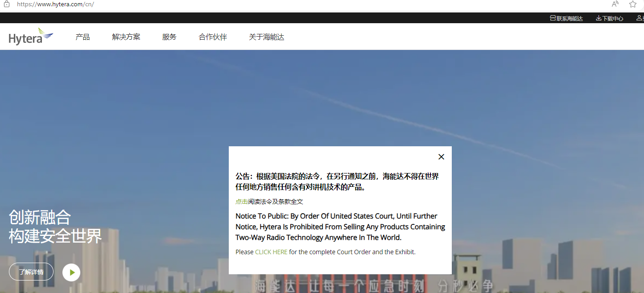The width and height of the screenshot is (644, 293).
Task: Click the 构建安全世界 banner text
Action: [x=55, y=236]
